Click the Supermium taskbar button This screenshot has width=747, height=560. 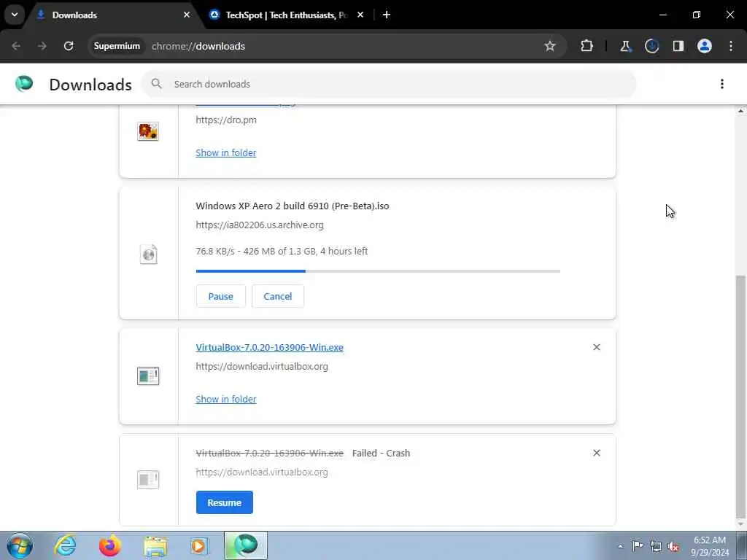(x=246, y=545)
